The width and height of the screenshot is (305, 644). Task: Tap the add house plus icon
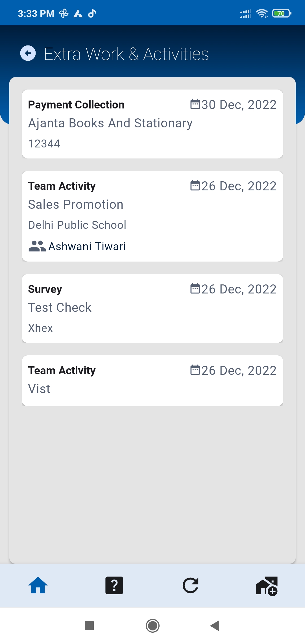click(x=267, y=586)
